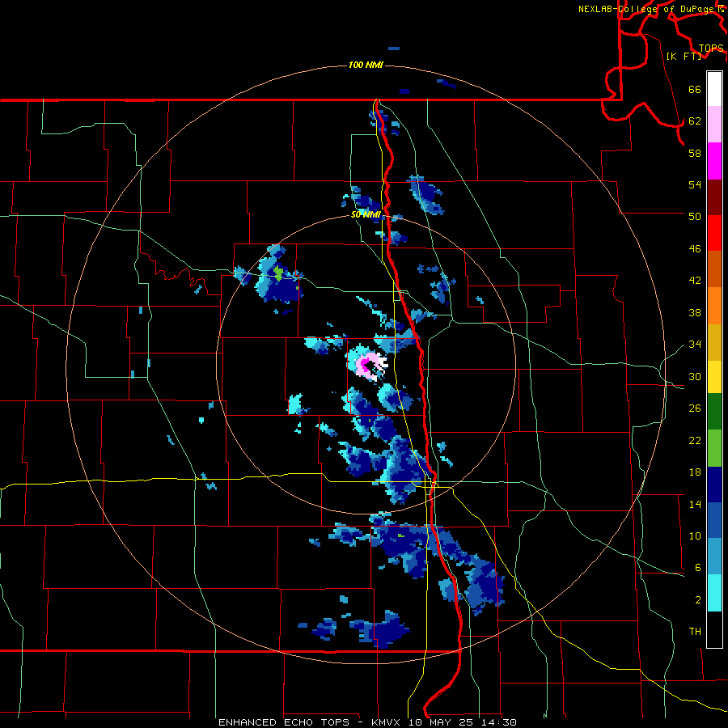
Task: Click the 50 NMI range ring label
Action: (x=366, y=214)
